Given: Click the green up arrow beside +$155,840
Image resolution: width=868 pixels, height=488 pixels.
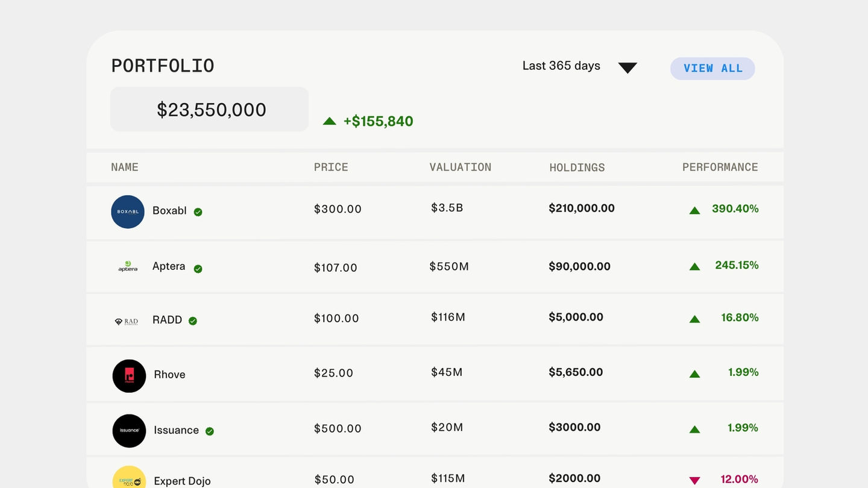Looking at the screenshot, I should [329, 121].
